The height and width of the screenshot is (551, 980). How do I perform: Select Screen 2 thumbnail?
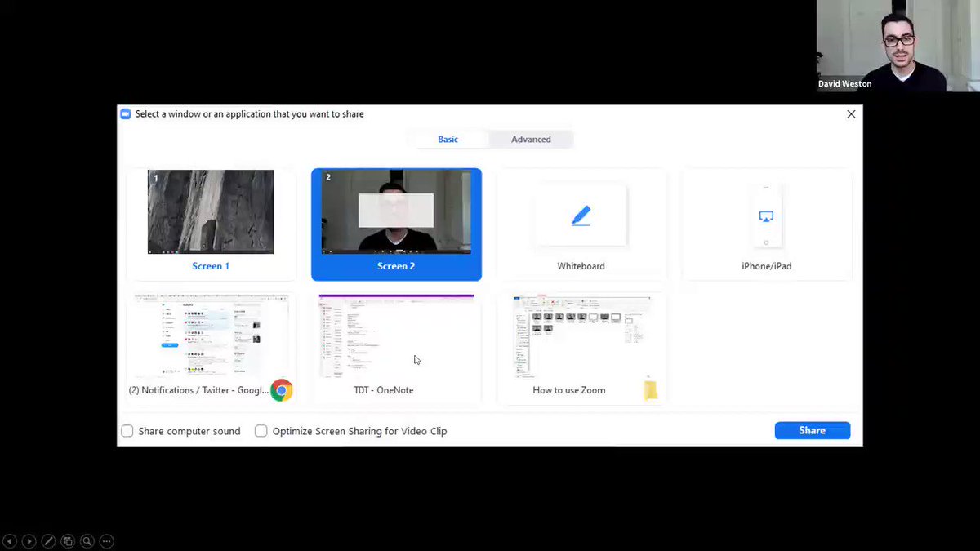[x=396, y=212]
